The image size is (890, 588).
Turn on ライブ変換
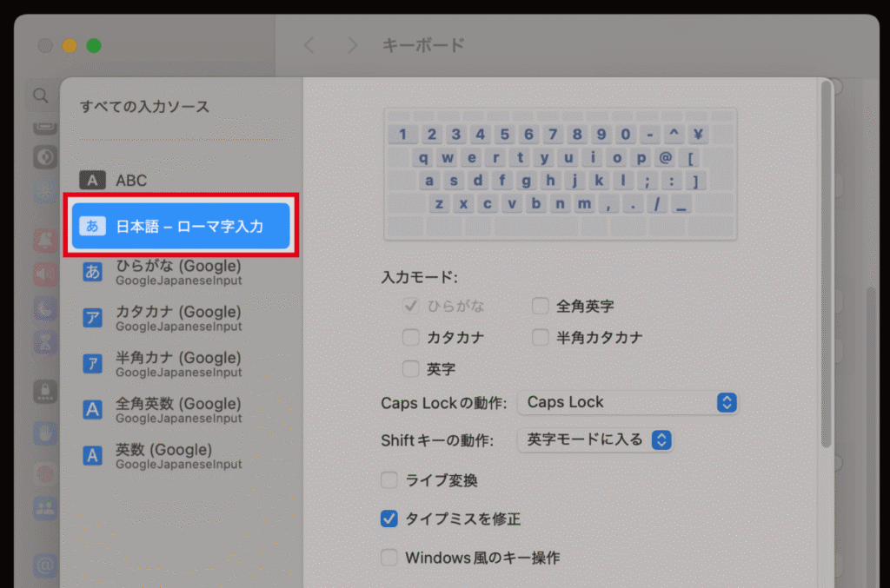pyautogui.click(x=388, y=479)
